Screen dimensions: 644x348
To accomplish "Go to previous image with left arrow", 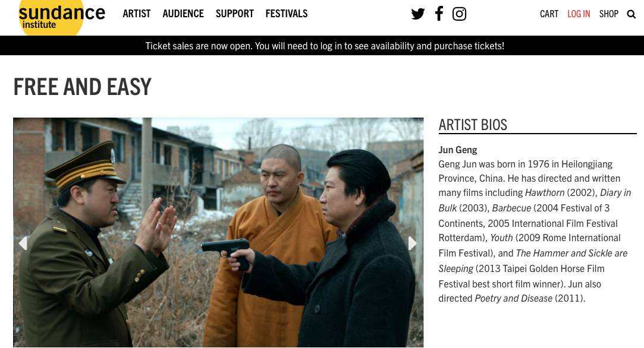I will pyautogui.click(x=23, y=243).
